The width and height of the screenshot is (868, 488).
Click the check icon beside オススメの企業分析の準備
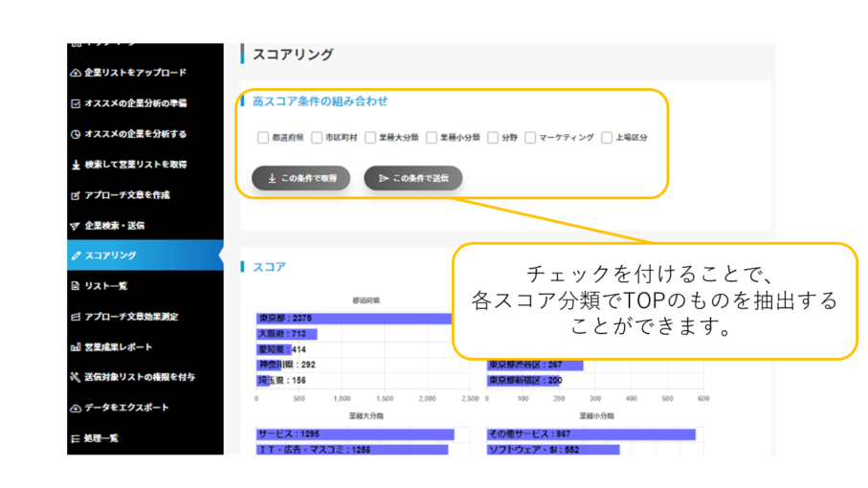tap(76, 103)
